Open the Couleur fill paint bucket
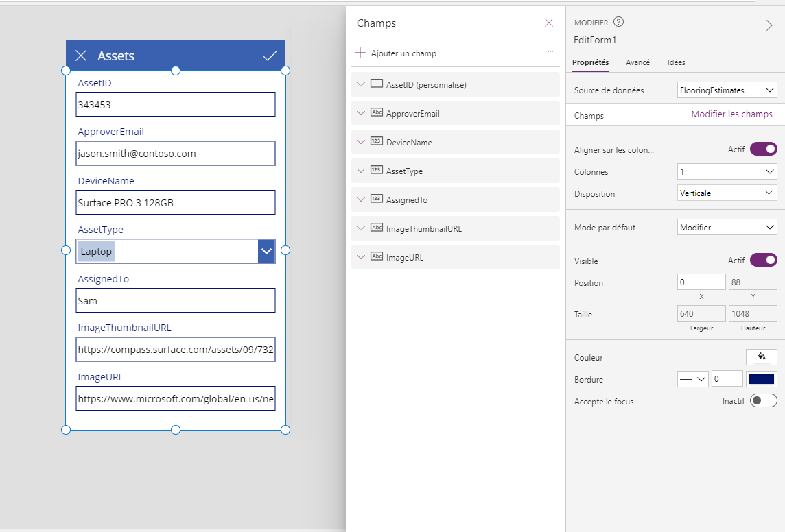Image resolution: width=785 pixels, height=532 pixels. pyautogui.click(x=762, y=356)
